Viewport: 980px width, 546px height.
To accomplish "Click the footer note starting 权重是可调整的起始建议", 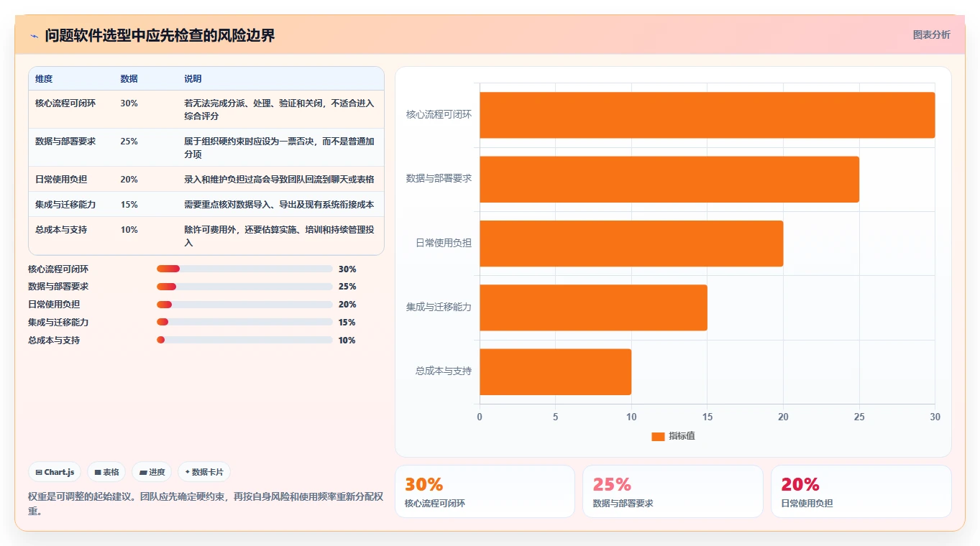I will click(206, 504).
